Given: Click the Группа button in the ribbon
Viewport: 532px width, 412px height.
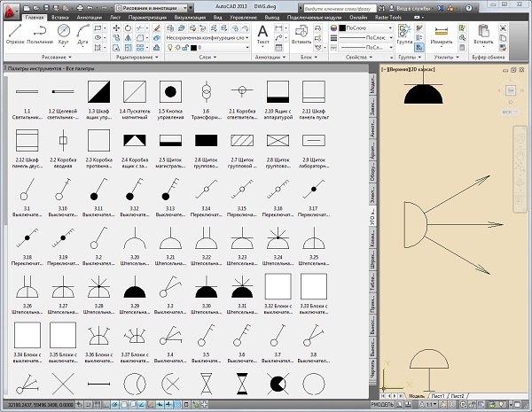Looking at the screenshot, I should (x=405, y=33).
